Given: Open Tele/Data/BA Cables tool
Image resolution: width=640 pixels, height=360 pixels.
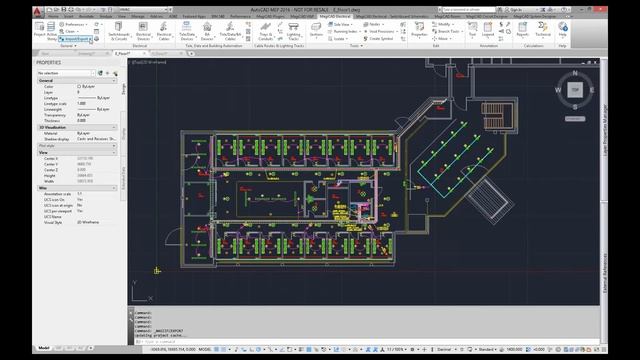Looking at the screenshot, I should (x=230, y=31).
